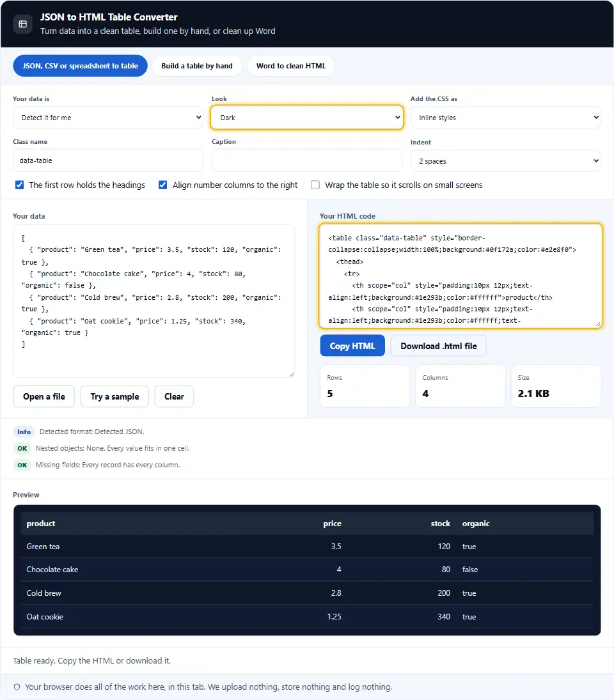Click the 'product' header in preview table

41,524
